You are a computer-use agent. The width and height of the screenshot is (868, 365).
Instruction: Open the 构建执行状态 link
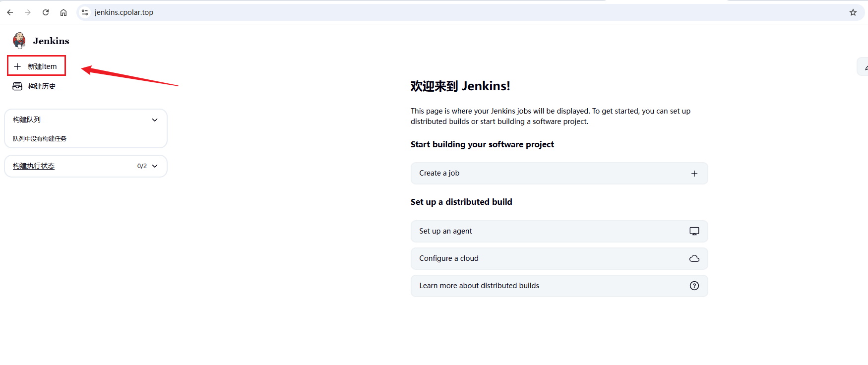[x=34, y=166]
